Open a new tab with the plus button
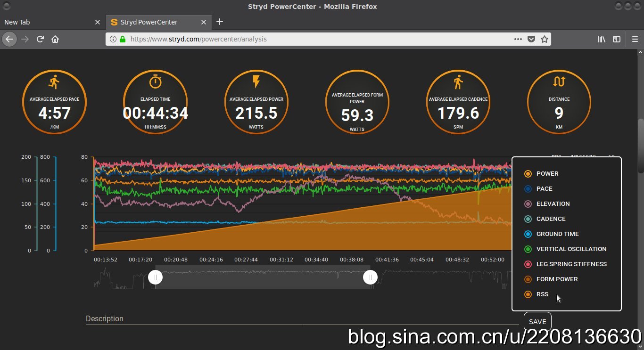The image size is (644, 350). click(220, 22)
